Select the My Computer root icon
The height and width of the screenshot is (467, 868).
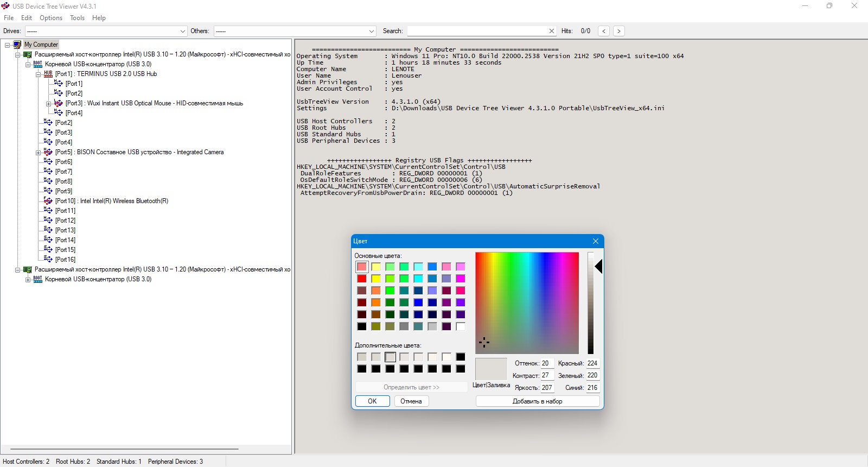click(x=17, y=45)
